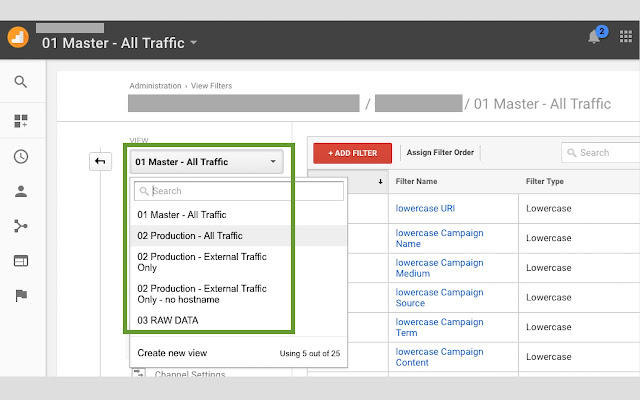Focus the view search field in dropdown
The height and width of the screenshot is (400, 640).
coord(238,190)
